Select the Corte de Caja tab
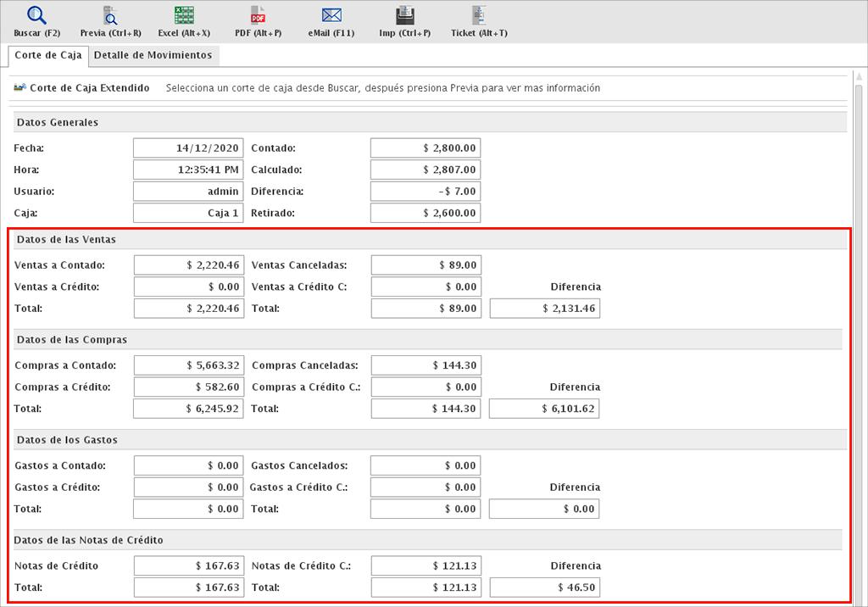868x607 pixels. [x=48, y=55]
